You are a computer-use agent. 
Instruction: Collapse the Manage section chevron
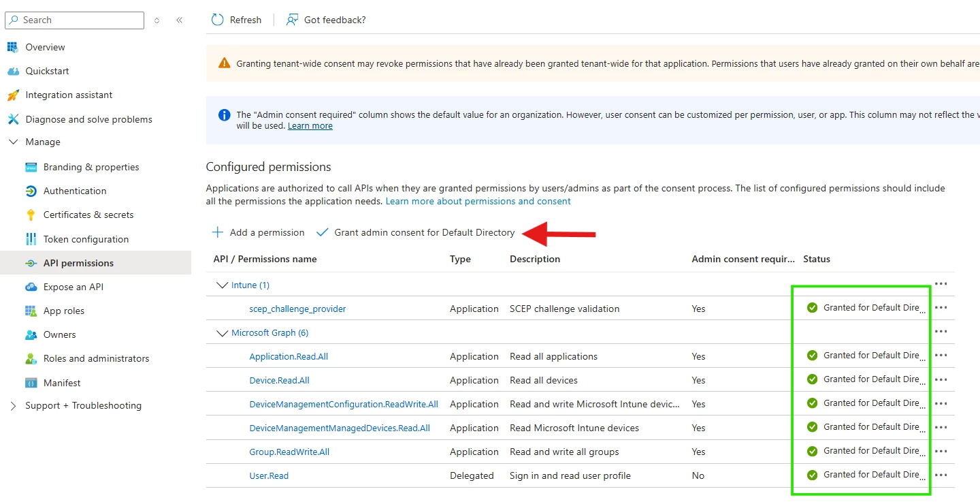pyautogui.click(x=13, y=142)
